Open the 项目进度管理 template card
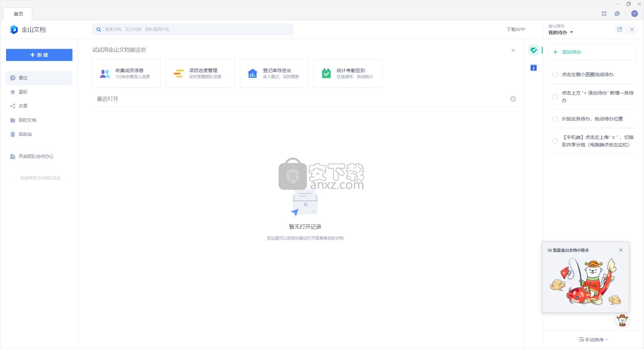The height and width of the screenshot is (349, 644). [200, 73]
